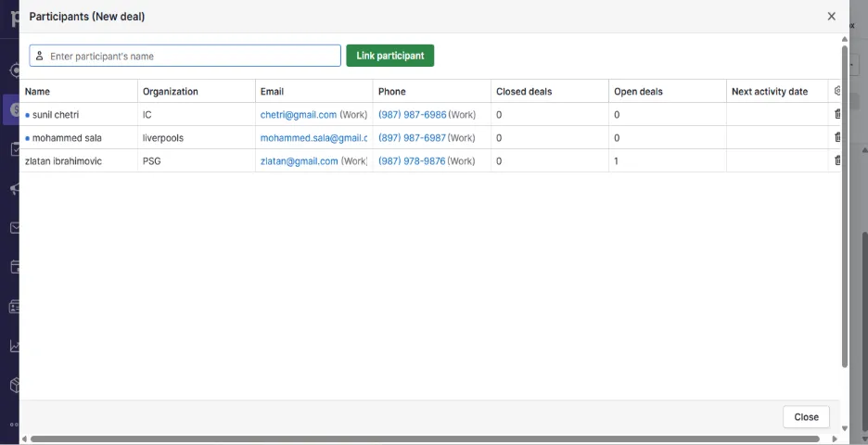Delete zlatan ibrahimovic participant row
This screenshot has height=445, width=868.
(x=837, y=160)
